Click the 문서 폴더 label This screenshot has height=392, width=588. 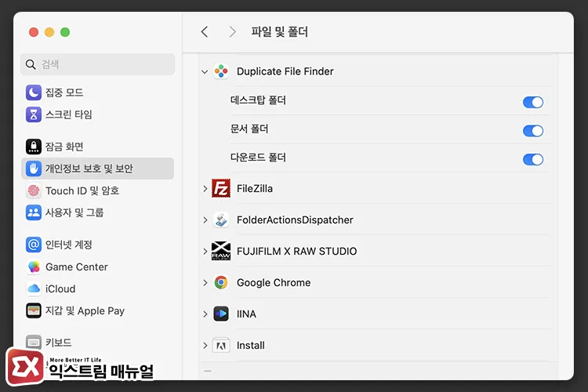pyautogui.click(x=249, y=129)
